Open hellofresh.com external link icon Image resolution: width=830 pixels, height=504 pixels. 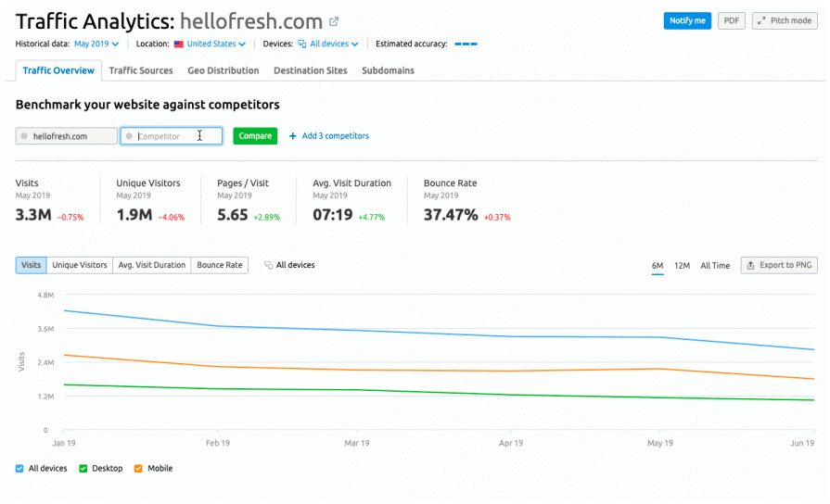(x=334, y=21)
